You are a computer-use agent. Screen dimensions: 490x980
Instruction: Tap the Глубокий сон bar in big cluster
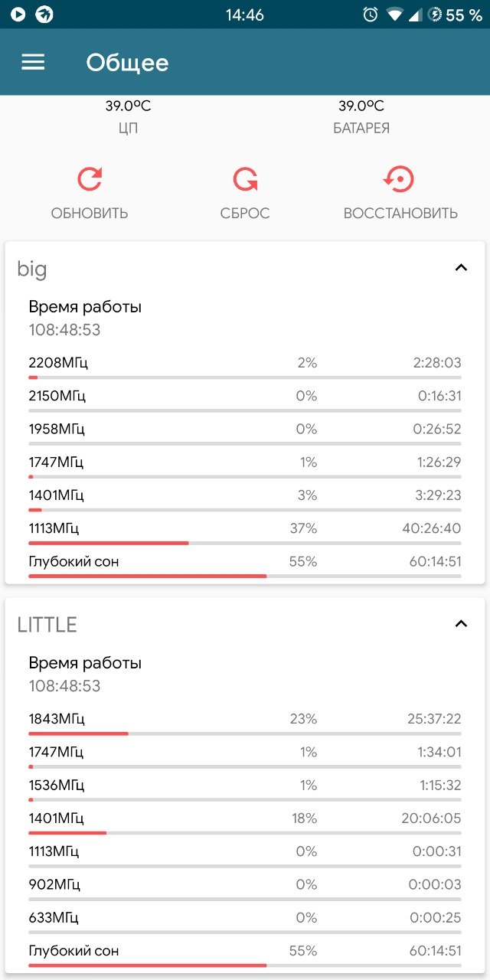point(245,575)
